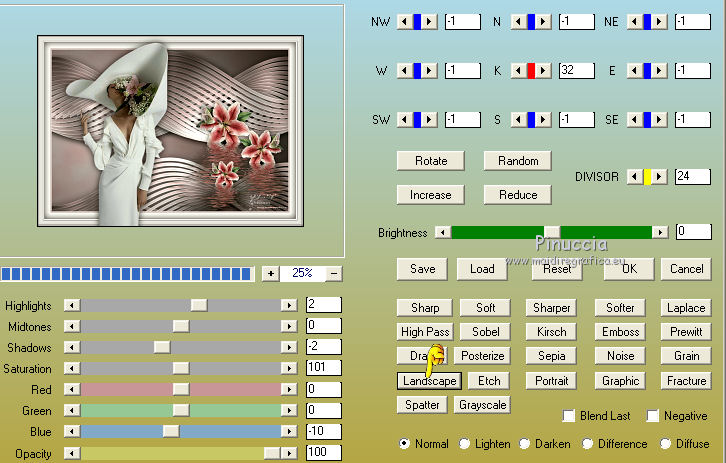
Task: Click the K value input field
Action: pos(577,70)
